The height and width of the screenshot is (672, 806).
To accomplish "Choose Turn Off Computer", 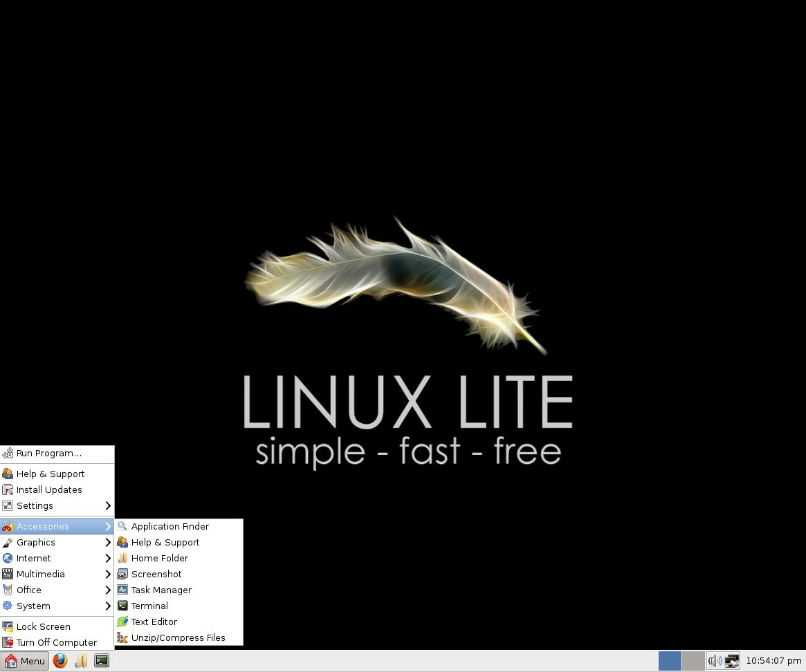I will pos(56,642).
